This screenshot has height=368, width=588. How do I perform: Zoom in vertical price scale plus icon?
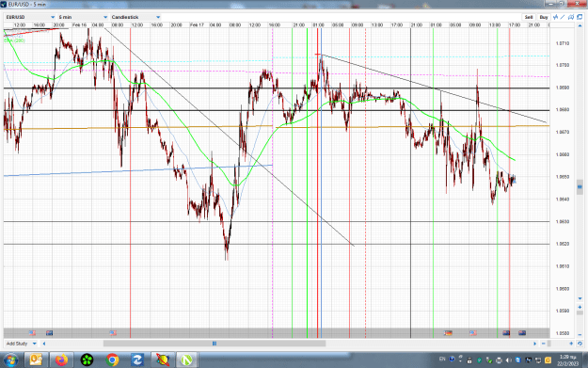[580, 307]
